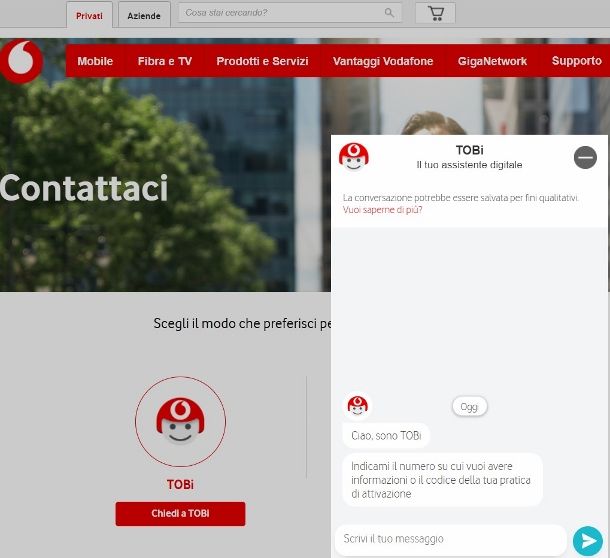
Task: Click Il tuo assistente digitale subtitle
Action: click(469, 165)
